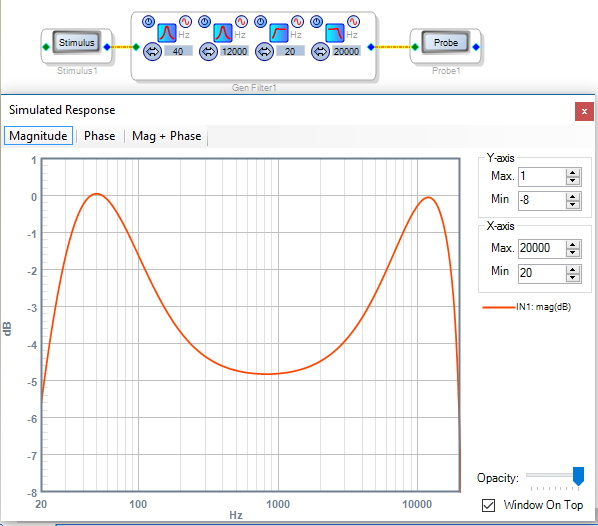598x526 pixels.
Task: Click the X-axis Max input field
Action: click(542, 249)
